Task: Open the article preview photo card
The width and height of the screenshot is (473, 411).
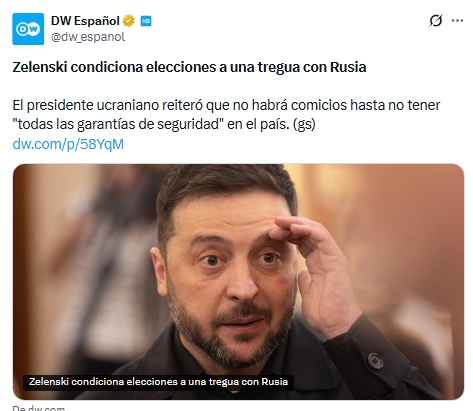Action: [238, 281]
